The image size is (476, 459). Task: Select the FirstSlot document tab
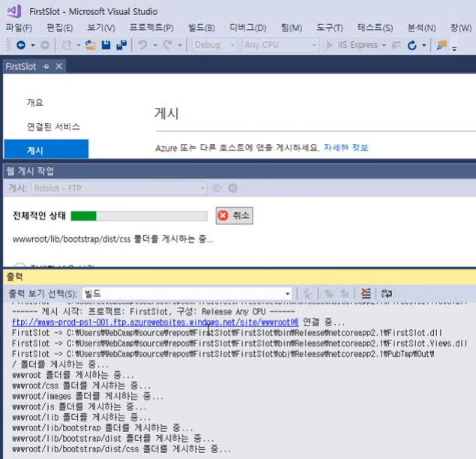21,66
